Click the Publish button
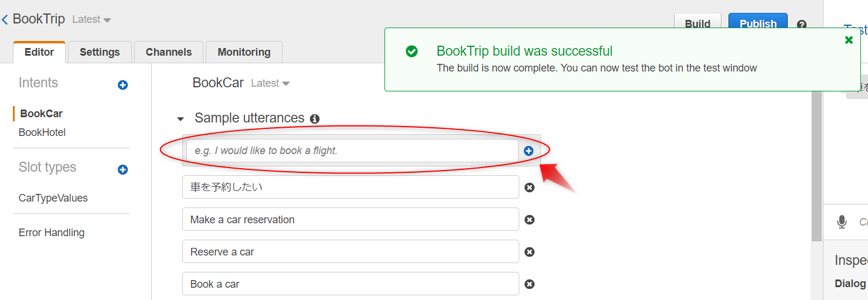The width and height of the screenshot is (868, 300). coord(758,24)
